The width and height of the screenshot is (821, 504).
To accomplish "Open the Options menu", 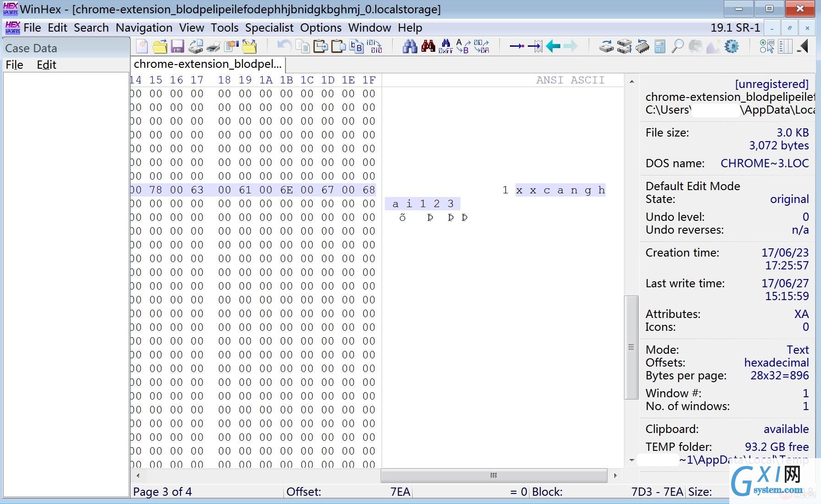I will [321, 28].
